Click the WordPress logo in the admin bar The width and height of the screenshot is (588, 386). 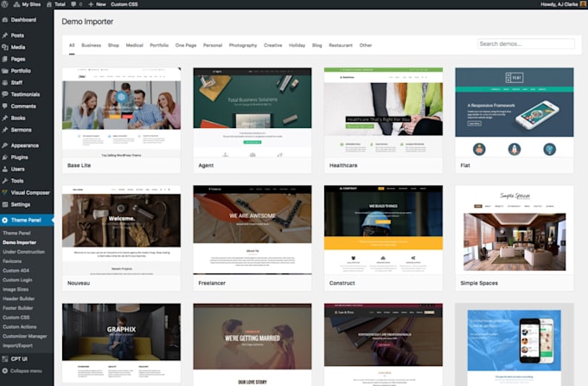(5, 4)
